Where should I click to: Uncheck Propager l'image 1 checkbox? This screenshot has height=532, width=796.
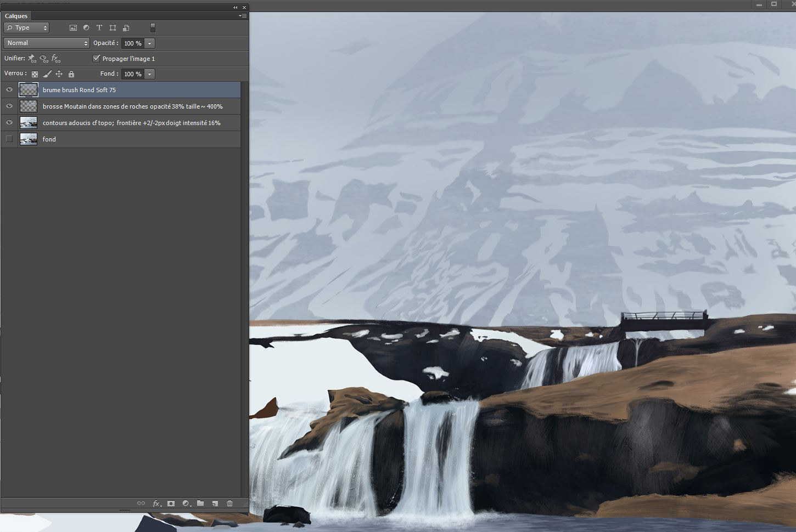(97, 58)
